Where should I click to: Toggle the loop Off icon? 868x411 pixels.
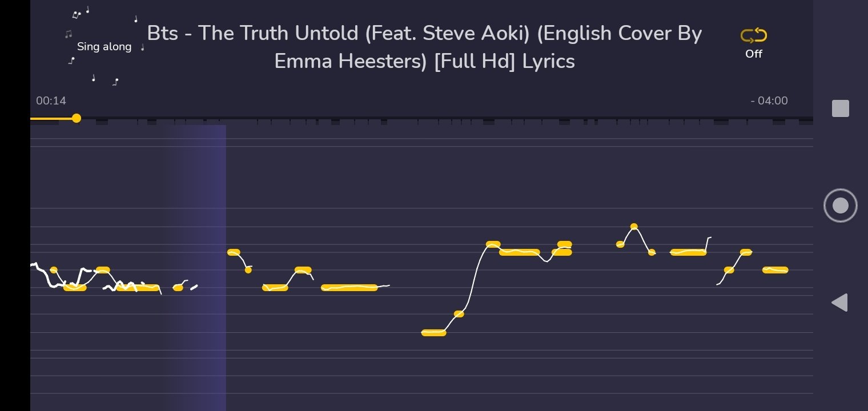(754, 37)
